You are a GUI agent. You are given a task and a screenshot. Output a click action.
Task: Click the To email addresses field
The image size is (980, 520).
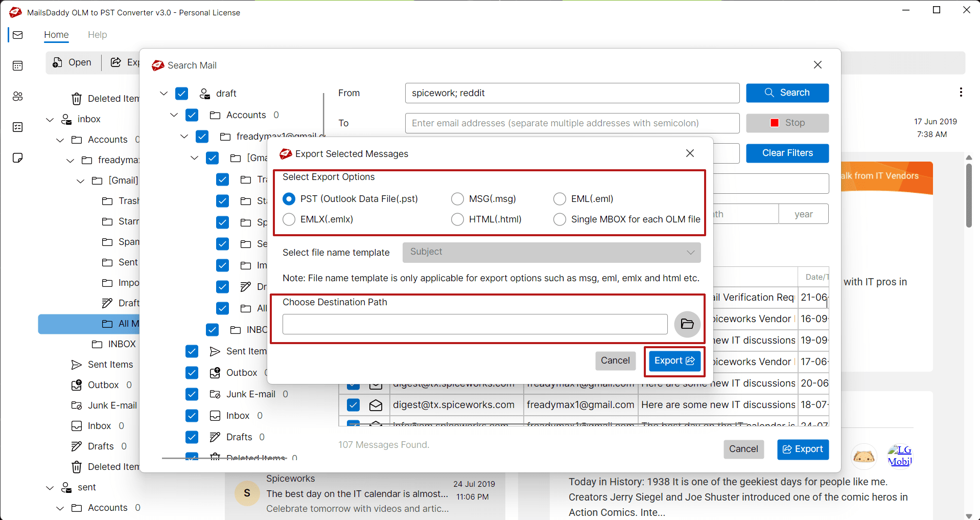[x=572, y=123]
